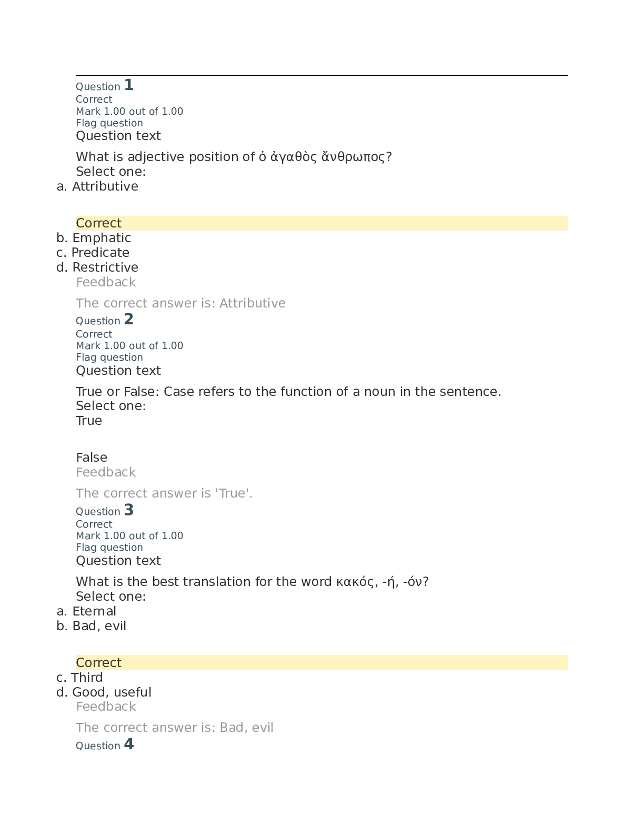The height and width of the screenshot is (834, 644).
Task: Click the Question 2 heading
Action: [x=105, y=320]
